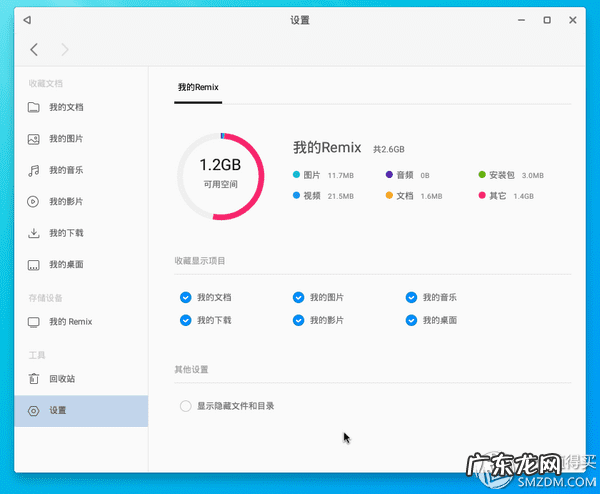This screenshot has height=494, width=600.
Task: Click the music note icon for 我的音乐
Action: tap(33, 170)
